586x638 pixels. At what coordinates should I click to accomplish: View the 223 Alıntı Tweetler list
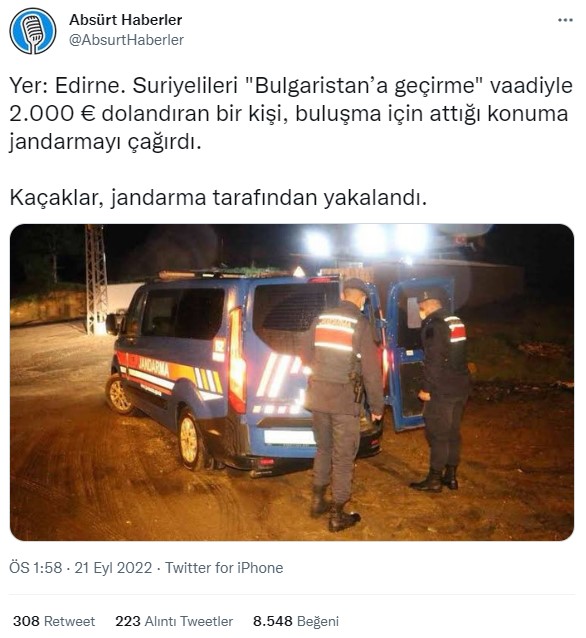click(174, 621)
